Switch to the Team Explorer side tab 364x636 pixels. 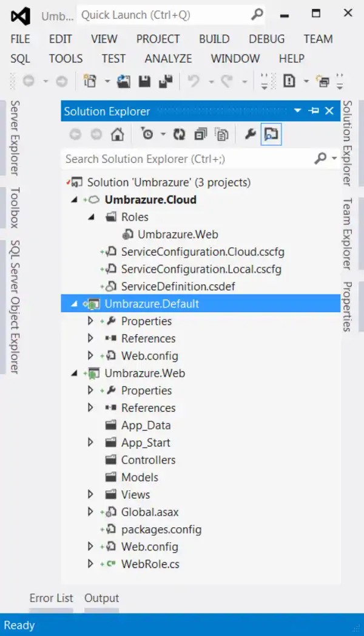tap(348, 234)
